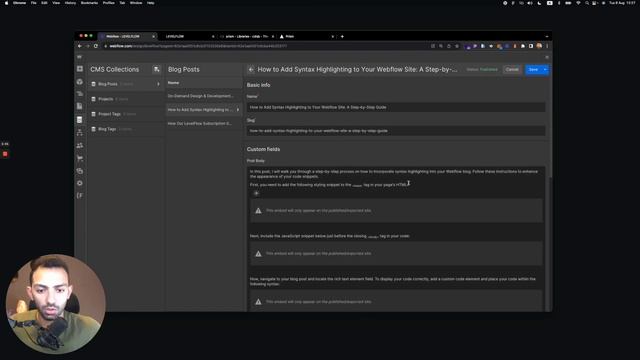Edit the post Name field
640x360 pixels.
tap(396, 107)
